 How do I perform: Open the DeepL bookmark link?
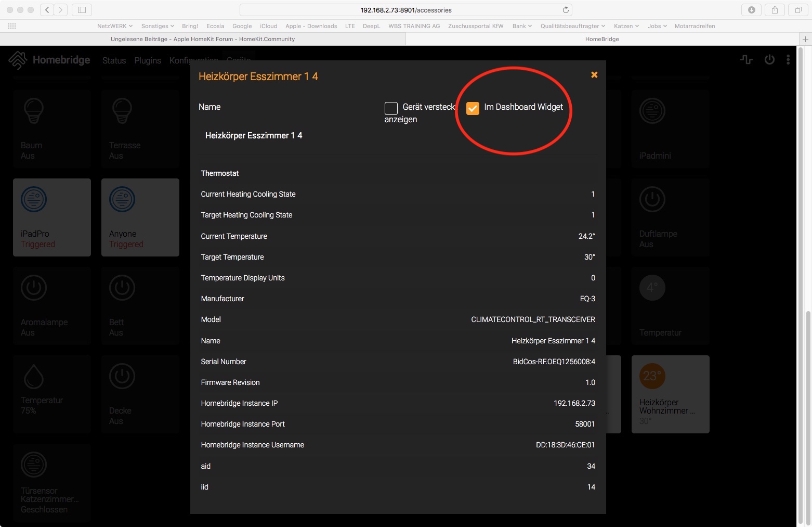point(371,26)
